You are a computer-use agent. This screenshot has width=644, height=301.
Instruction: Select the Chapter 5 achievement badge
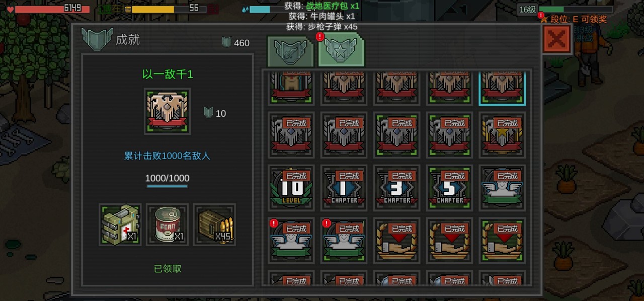coord(450,187)
